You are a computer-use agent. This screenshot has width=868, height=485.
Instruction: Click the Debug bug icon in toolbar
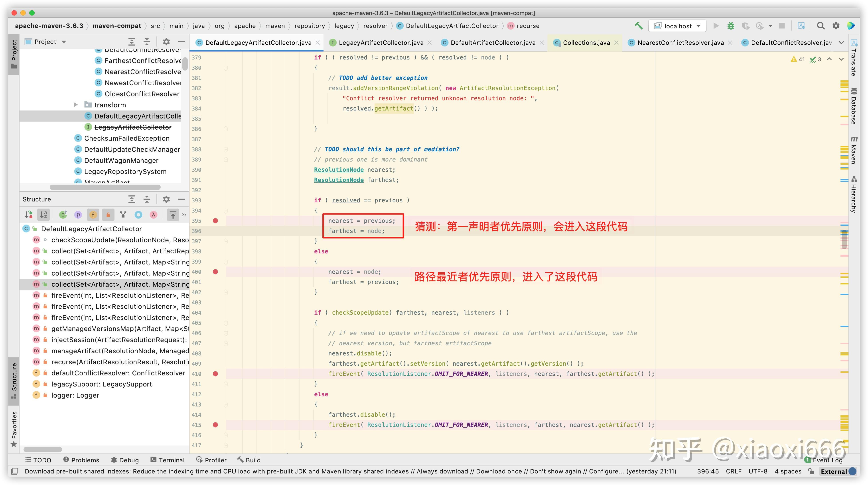tap(730, 26)
